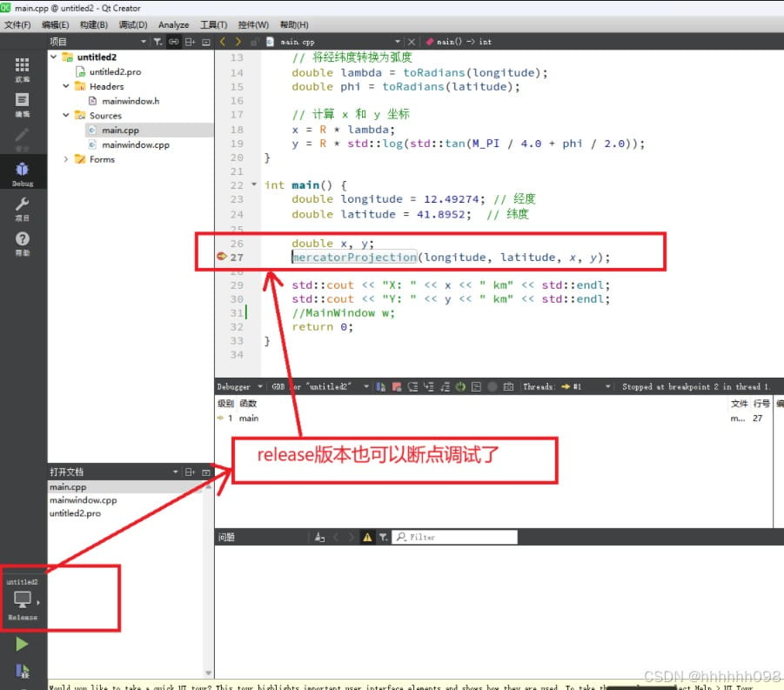The image size is (784, 690).
Task: Select mainwindow.cpp in open documents list
Action: pos(83,500)
